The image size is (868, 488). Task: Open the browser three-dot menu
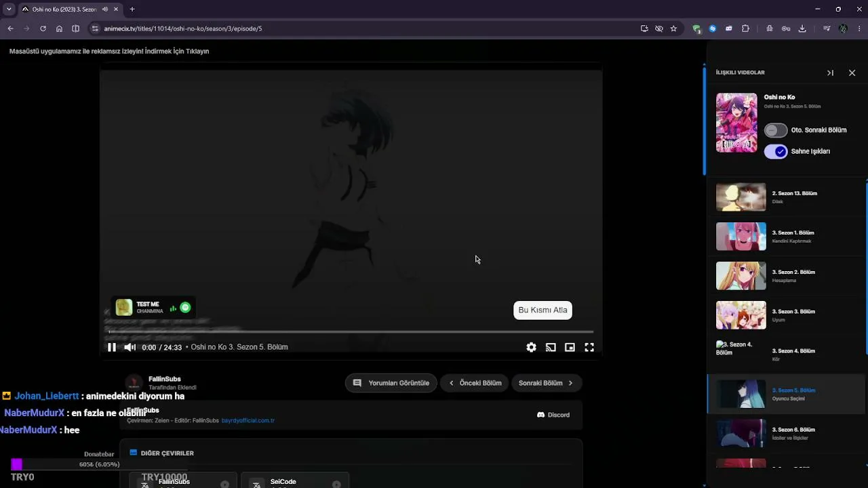[x=859, y=28]
